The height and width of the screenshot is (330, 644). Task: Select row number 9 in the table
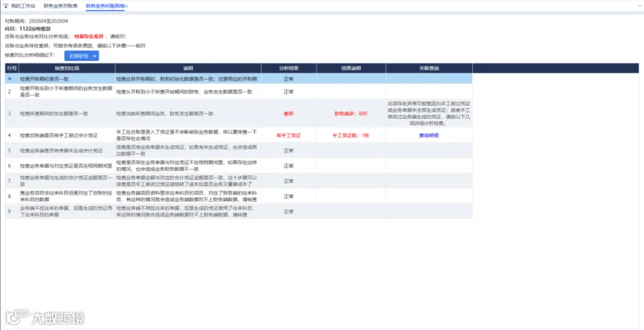coord(9,211)
